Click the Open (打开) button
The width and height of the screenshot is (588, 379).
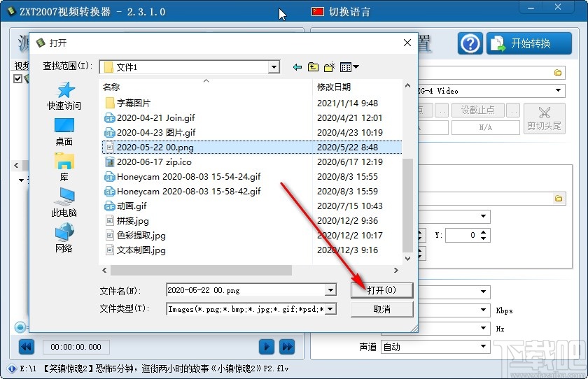[x=381, y=290]
